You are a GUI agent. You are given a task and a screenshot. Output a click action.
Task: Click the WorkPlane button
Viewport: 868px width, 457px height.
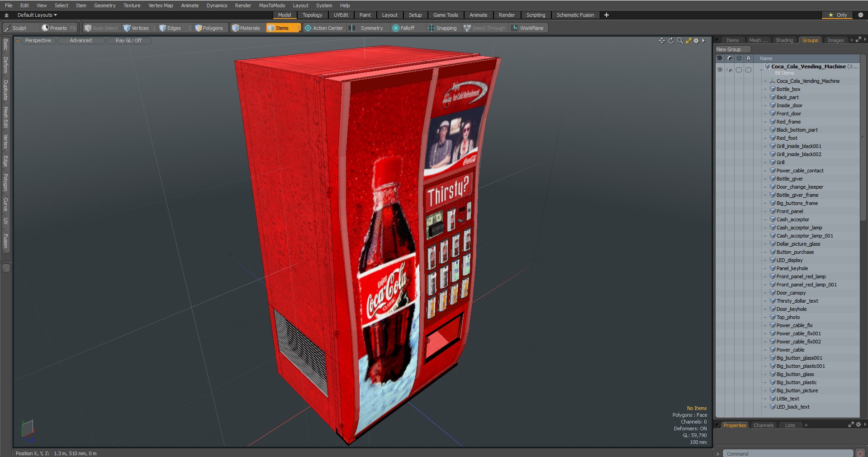click(x=528, y=28)
